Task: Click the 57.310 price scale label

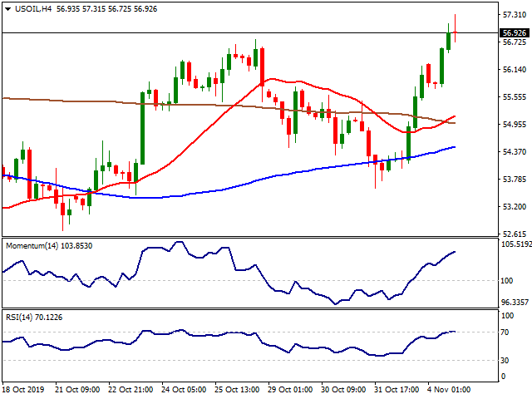Action: click(515, 15)
